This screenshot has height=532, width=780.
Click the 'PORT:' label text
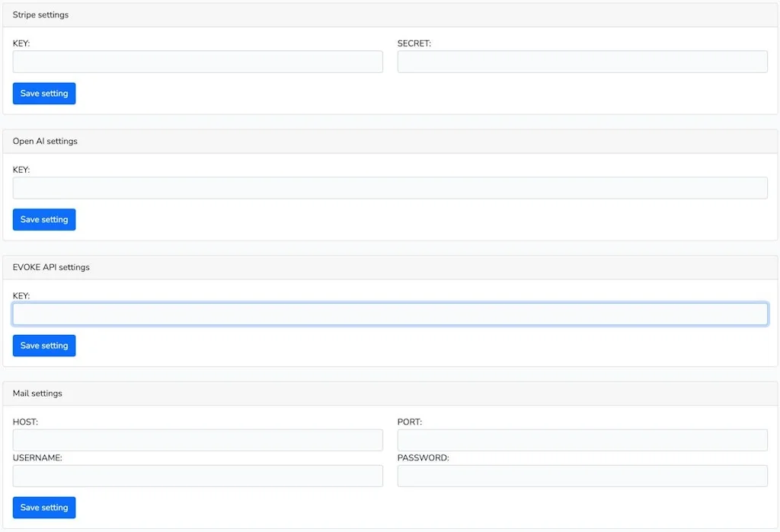coord(409,422)
